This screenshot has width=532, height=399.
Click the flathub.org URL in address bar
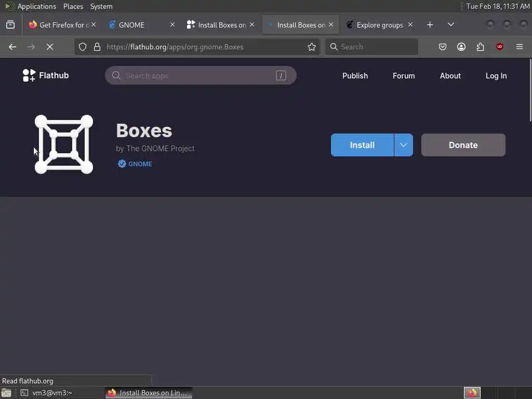point(175,47)
